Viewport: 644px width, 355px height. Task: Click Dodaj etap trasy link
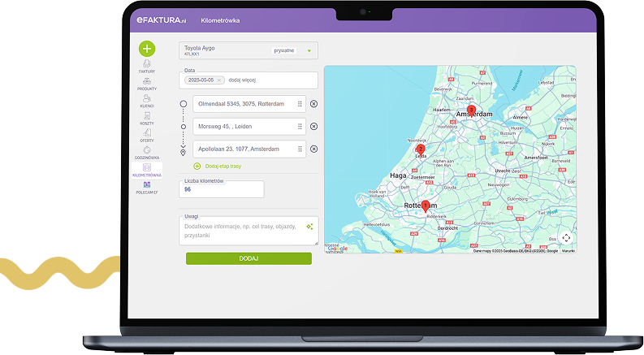(x=223, y=166)
